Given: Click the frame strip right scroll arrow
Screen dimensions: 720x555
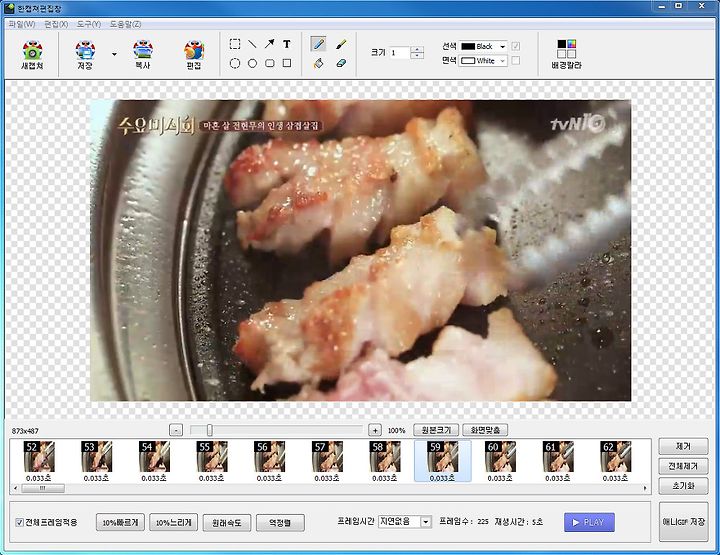Looking at the screenshot, I should [645, 488].
